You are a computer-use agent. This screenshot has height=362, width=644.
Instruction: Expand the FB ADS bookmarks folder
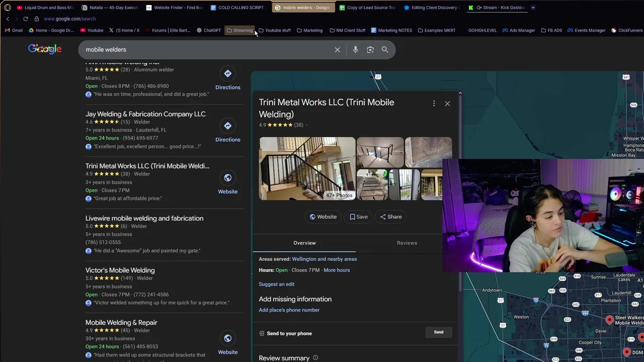click(551, 30)
